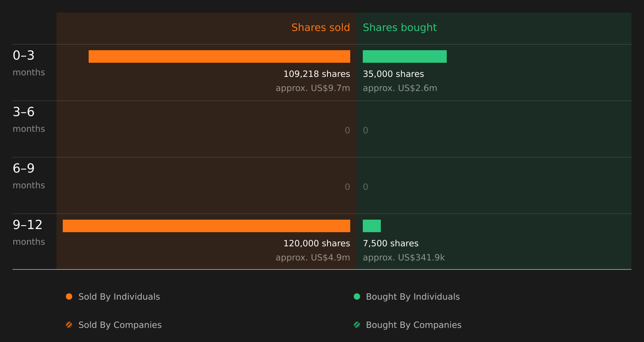Viewport: 644px width, 342px height.
Task: Select the Bought By Individuals legend label
Action: click(x=413, y=297)
